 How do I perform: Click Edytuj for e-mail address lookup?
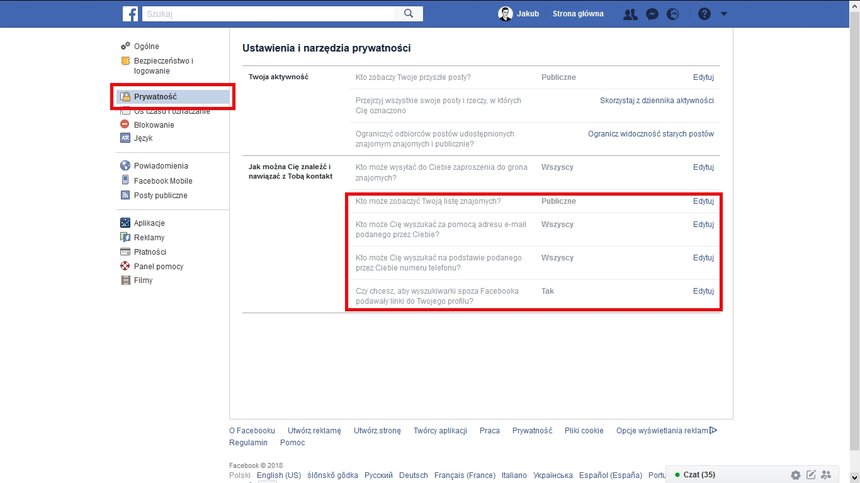(x=703, y=224)
